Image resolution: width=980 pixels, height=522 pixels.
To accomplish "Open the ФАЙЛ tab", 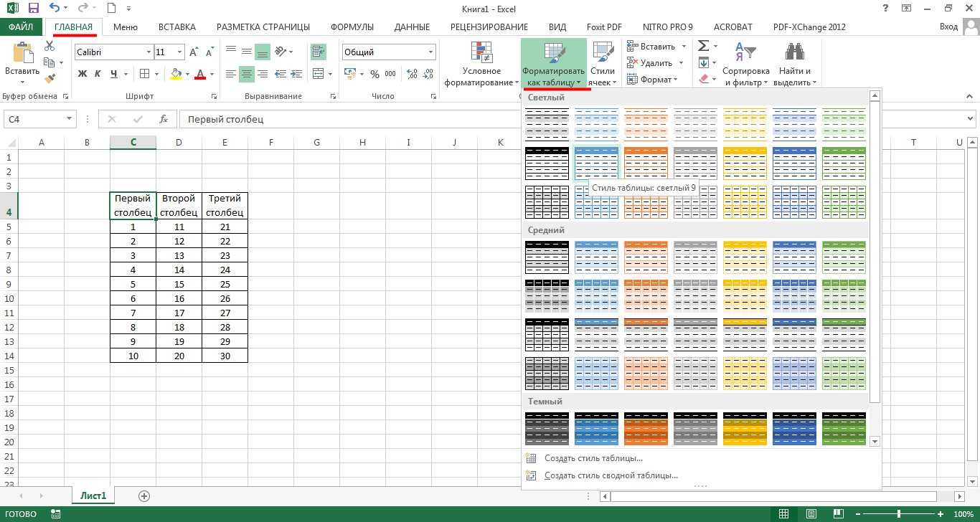I will [x=22, y=27].
